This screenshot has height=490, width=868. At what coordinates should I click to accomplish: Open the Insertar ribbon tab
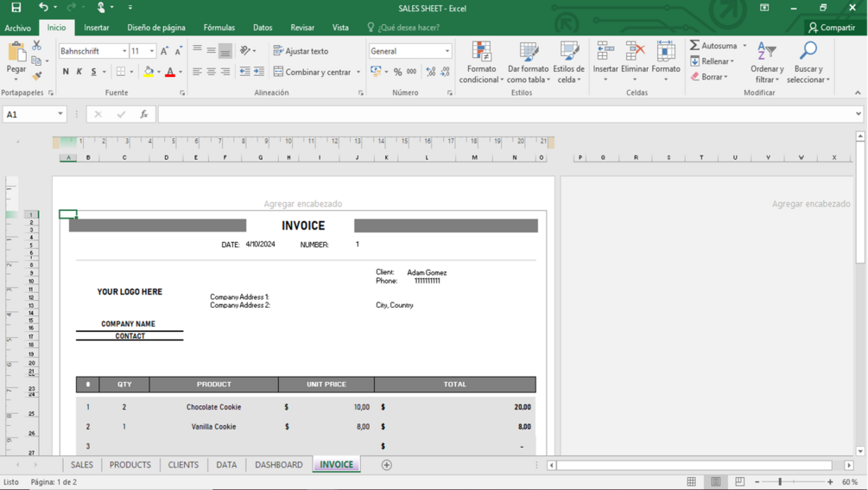point(97,28)
